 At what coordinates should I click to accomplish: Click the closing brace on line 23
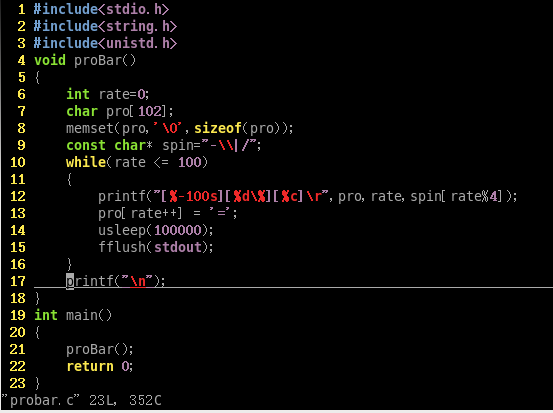[x=37, y=383]
